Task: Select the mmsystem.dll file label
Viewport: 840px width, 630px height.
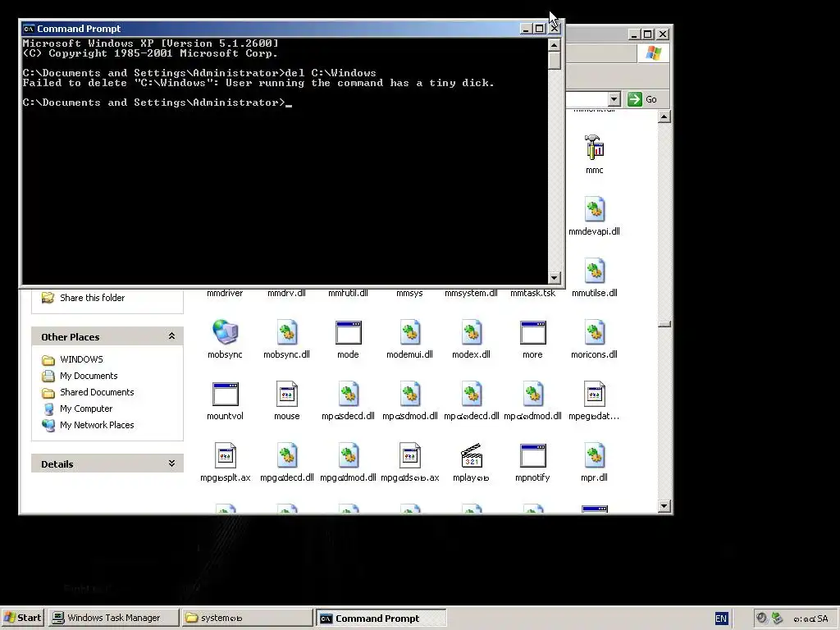Action: click(x=472, y=293)
